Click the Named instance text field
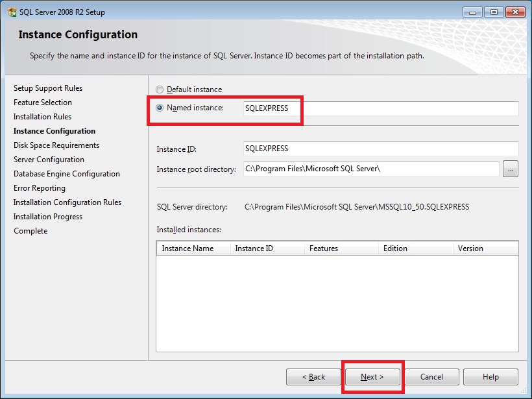 click(x=380, y=108)
